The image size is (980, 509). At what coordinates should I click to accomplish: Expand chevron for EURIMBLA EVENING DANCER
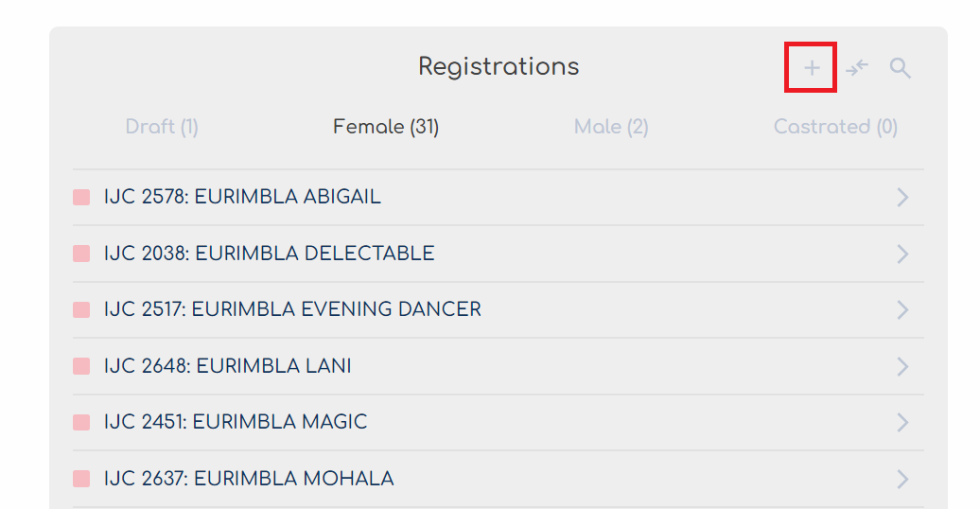point(902,309)
